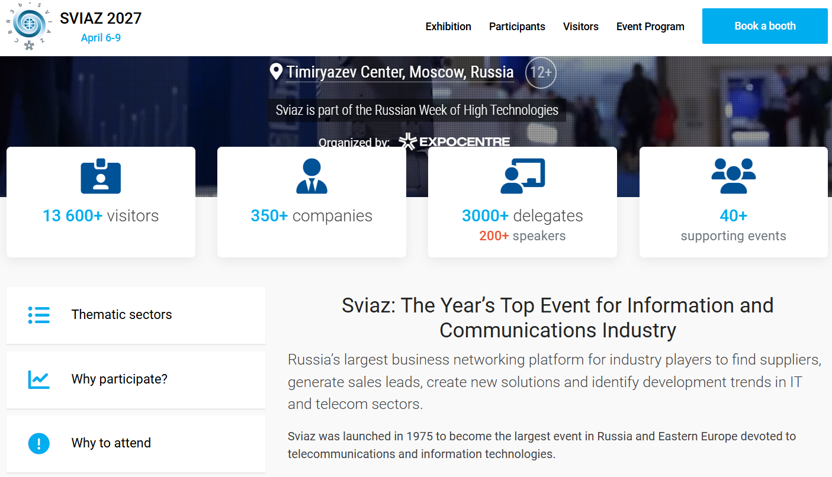Click the 'Russia's largest business networking platform' paragraph

pyautogui.click(x=554, y=382)
